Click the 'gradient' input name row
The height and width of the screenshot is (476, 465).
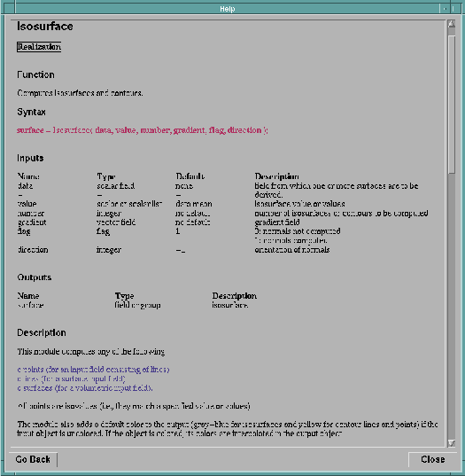pyautogui.click(x=32, y=222)
